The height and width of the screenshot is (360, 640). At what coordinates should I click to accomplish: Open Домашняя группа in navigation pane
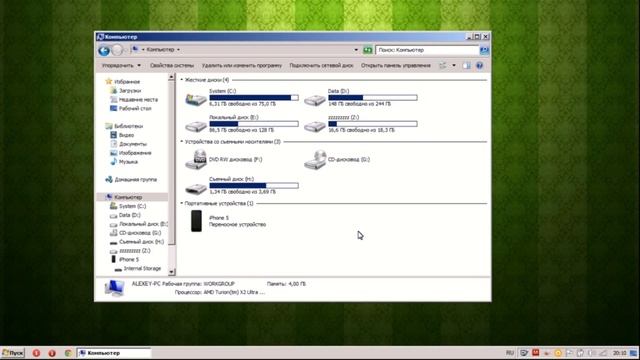point(131,179)
